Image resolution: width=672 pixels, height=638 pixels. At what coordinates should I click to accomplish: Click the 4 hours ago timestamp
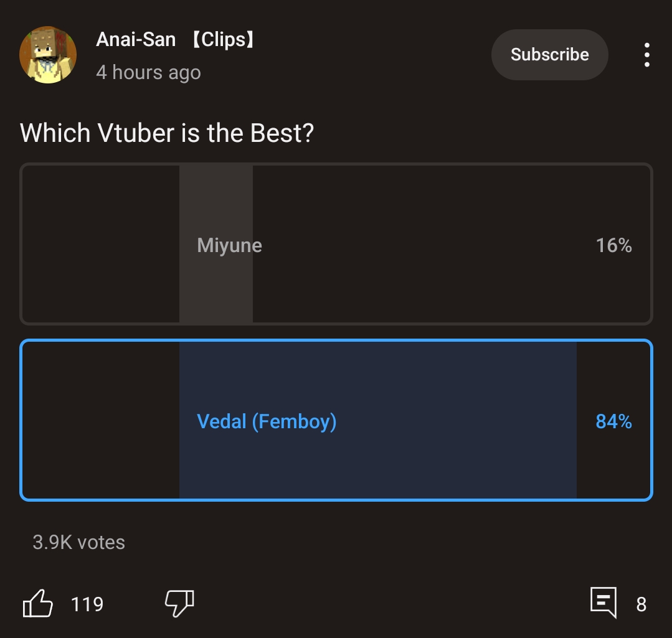(x=148, y=72)
